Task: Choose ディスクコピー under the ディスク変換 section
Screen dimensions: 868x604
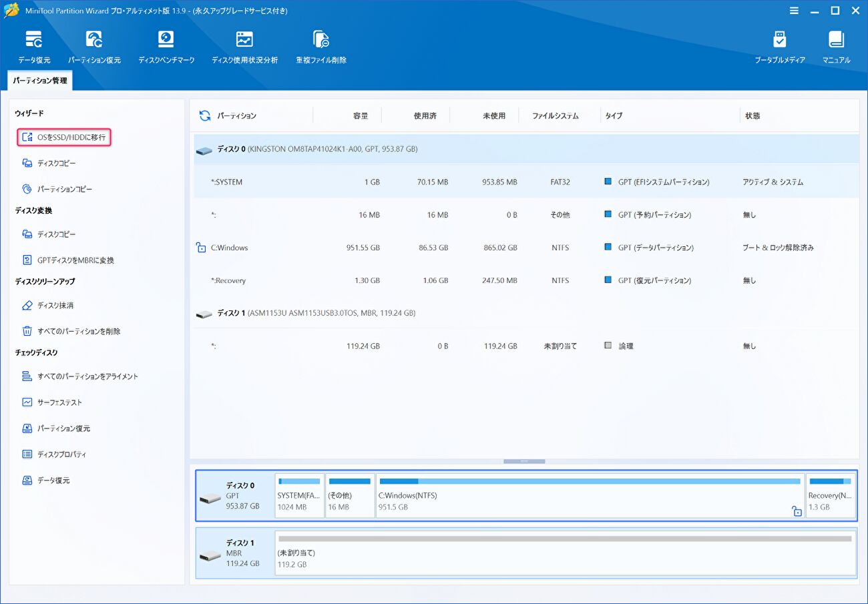Action: click(49, 235)
